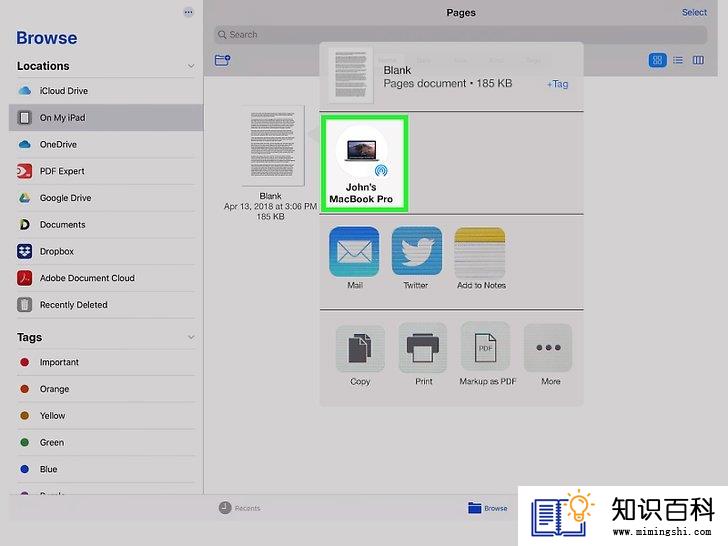Share via Mail
The height and width of the screenshot is (546, 728).
point(354,251)
